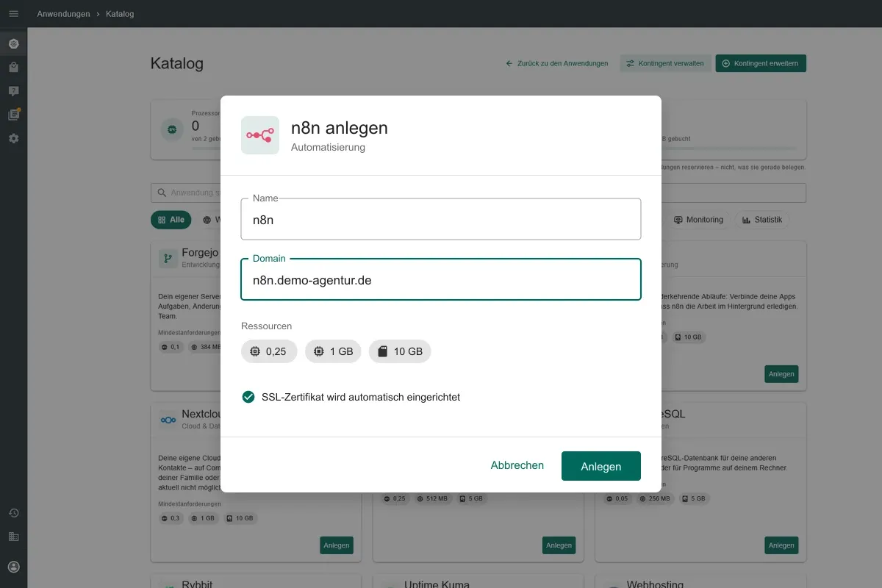Click the Forgejo app logo
The height and width of the screenshot is (588, 882).
[x=168, y=258]
